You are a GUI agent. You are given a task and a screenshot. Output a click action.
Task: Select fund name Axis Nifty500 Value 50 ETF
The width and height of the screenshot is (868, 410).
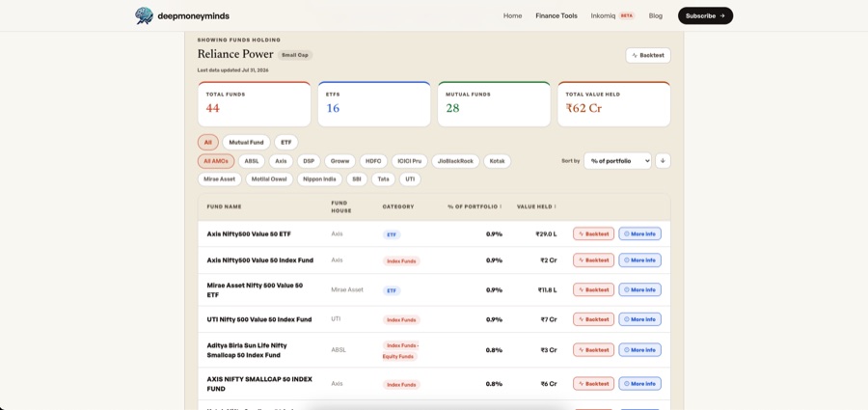[249, 233]
